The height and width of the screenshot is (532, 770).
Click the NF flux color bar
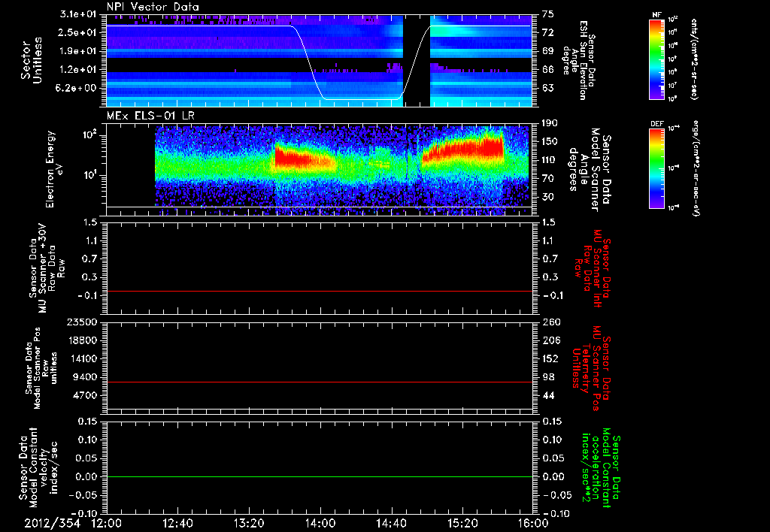656,59
